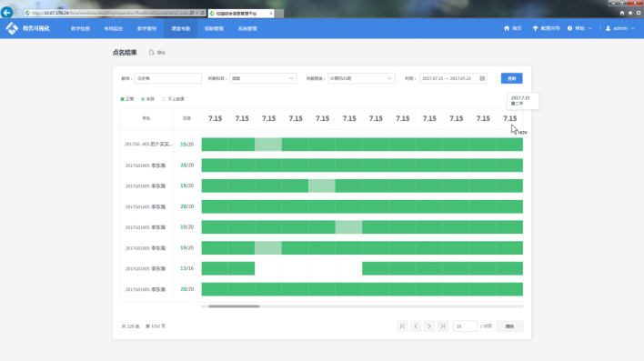
Task: Click the first student row label 2017G0...005
Action: tap(148, 145)
